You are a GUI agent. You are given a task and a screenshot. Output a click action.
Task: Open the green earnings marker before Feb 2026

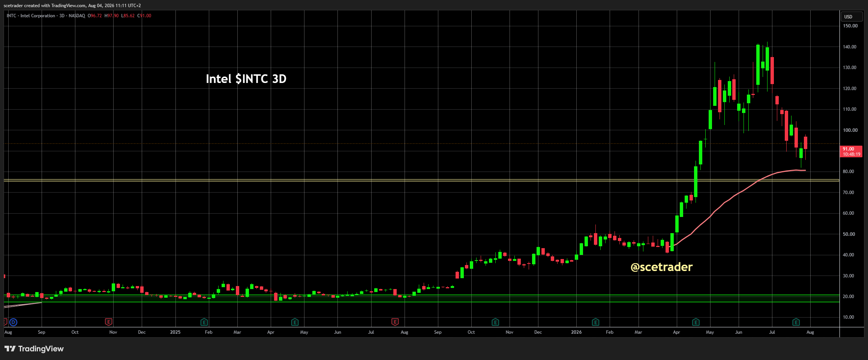pyautogui.click(x=595, y=322)
